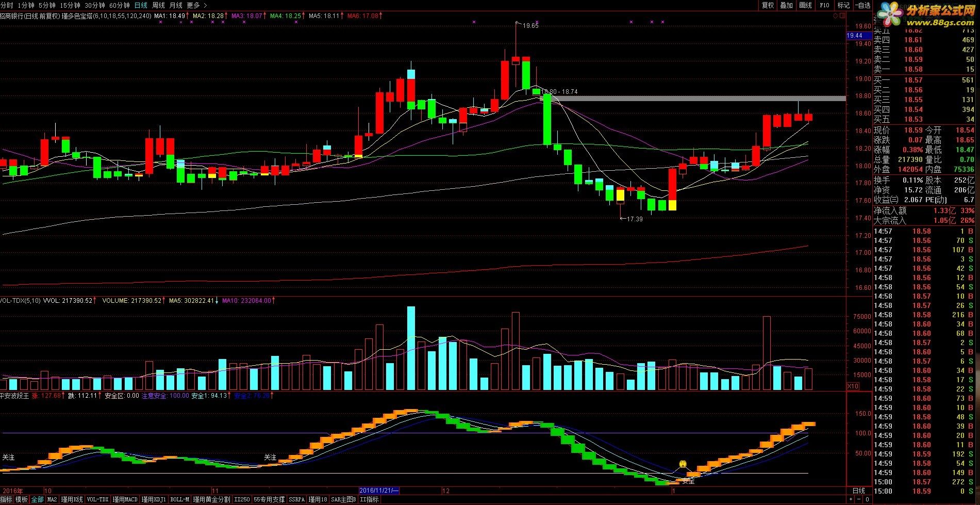Apply the BOLL-M indicator
Image resolution: width=980 pixels, height=505 pixels.
coord(180,499)
